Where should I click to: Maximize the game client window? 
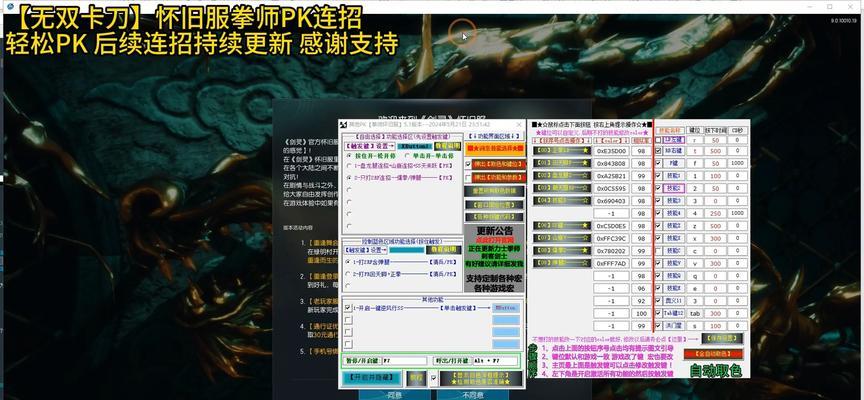(830, 6)
